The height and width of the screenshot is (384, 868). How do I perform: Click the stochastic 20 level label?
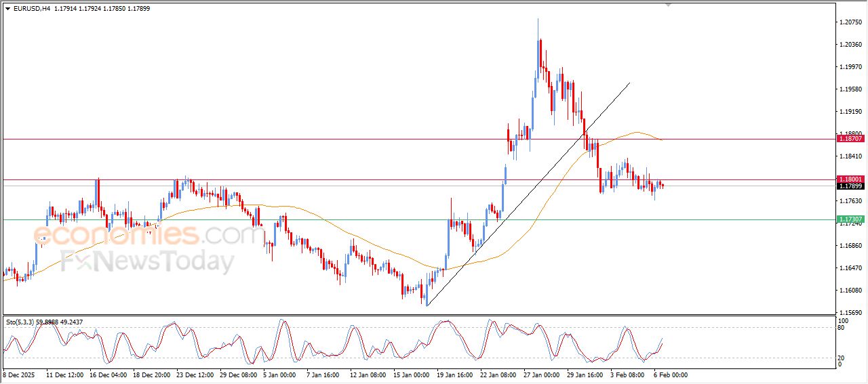(x=843, y=357)
